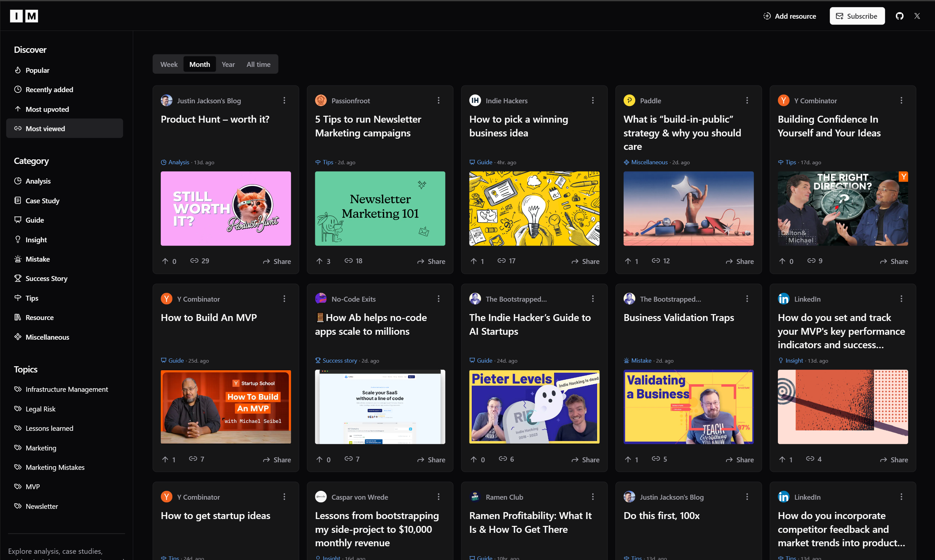Upvote 'Building Confidence In Yourself' card
Image resolution: width=935 pixels, height=560 pixels.
786,261
